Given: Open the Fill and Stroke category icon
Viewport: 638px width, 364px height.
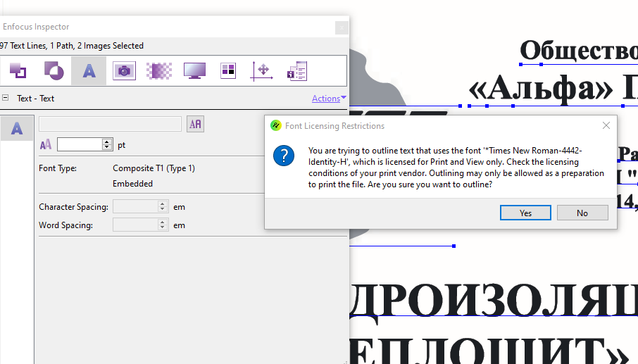Looking at the screenshot, I should tap(18, 71).
